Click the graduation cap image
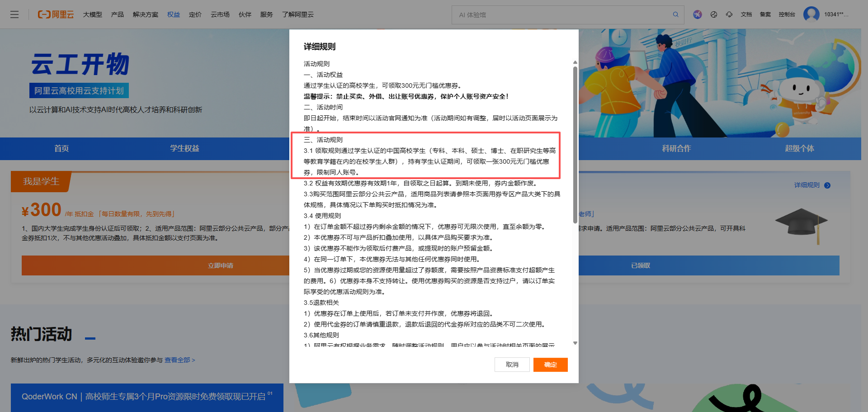868x412 pixels. (802, 226)
